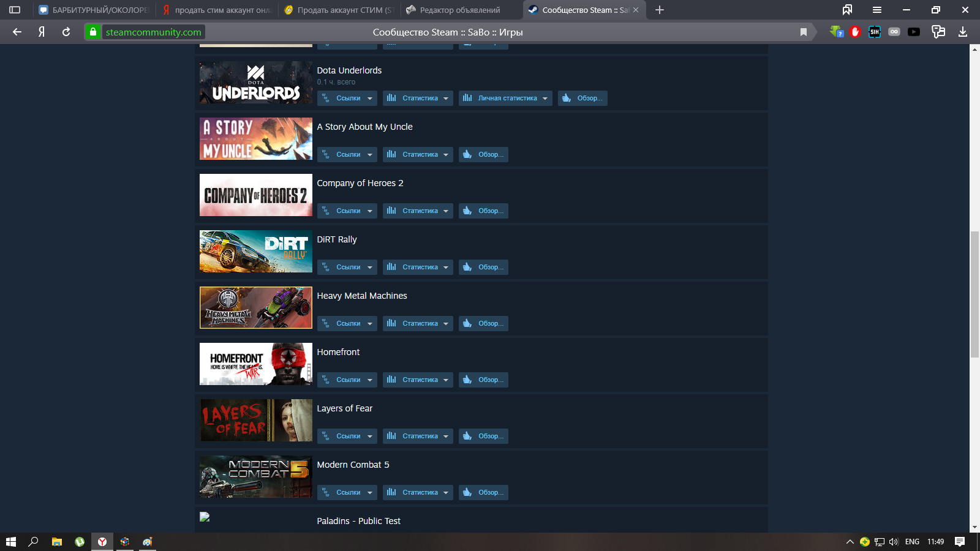Open the red stop-hand adblock extension
The image size is (980, 551).
click(855, 32)
